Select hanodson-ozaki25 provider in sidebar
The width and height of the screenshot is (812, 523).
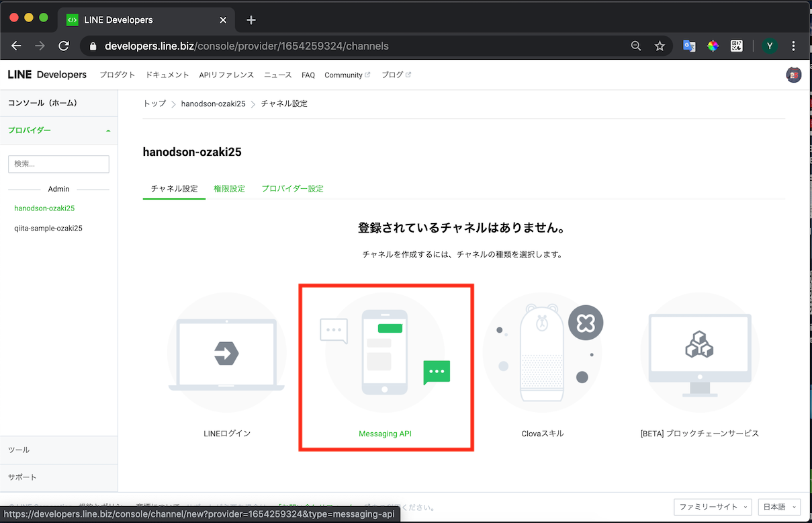(44, 208)
